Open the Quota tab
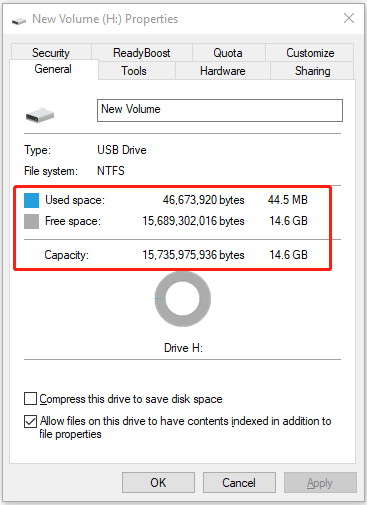367x505 pixels. point(228,52)
